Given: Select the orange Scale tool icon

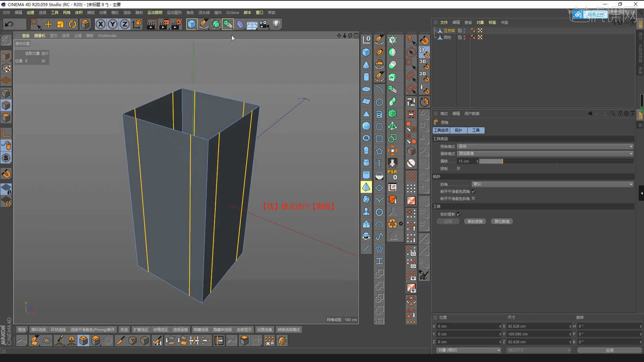Looking at the screenshot, I should pos(60,24).
